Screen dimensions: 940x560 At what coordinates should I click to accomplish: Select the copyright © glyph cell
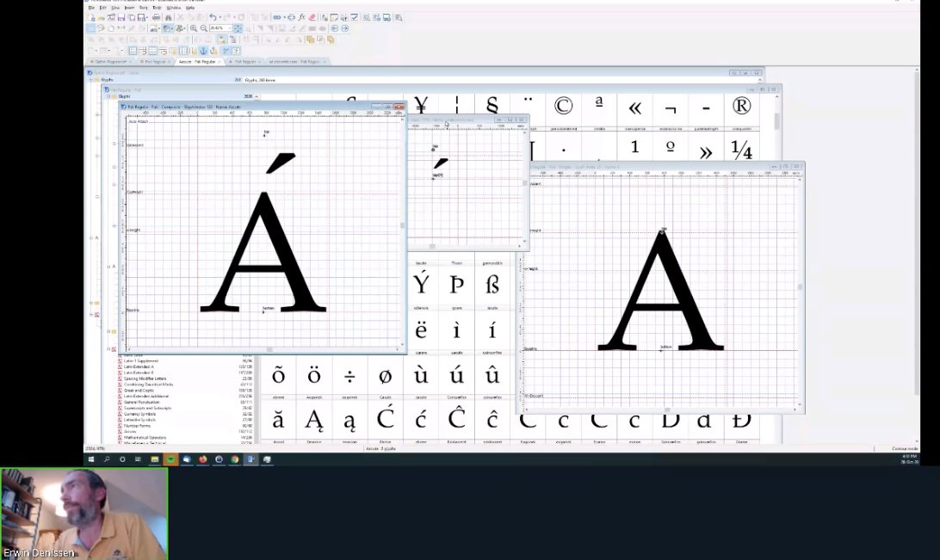[563, 108]
